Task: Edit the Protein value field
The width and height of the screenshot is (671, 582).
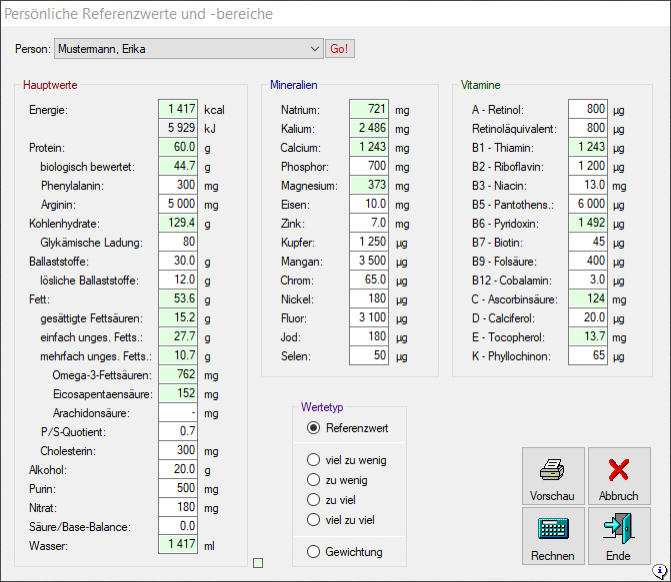Action: pyautogui.click(x=178, y=147)
